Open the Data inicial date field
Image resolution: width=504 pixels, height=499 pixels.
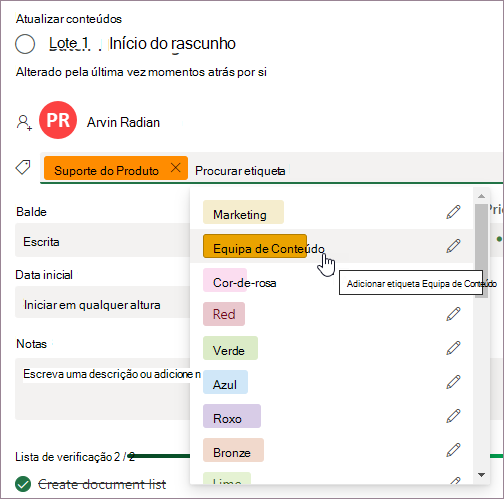pos(102,302)
